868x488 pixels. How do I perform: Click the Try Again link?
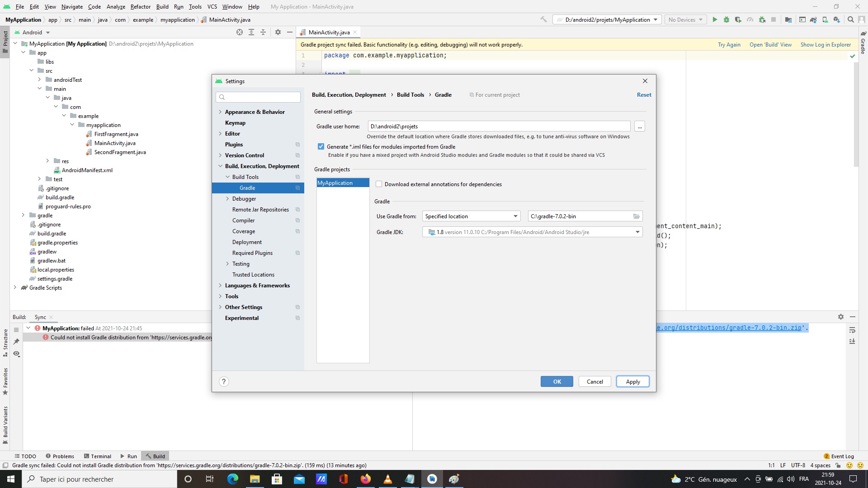[x=729, y=45]
